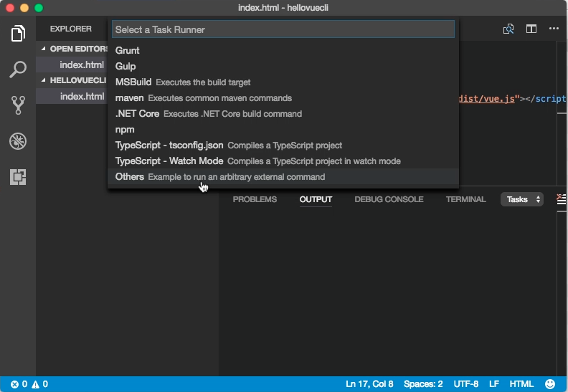Change indentation via Spaces: 2
The width and height of the screenshot is (568, 392).
[x=423, y=384]
